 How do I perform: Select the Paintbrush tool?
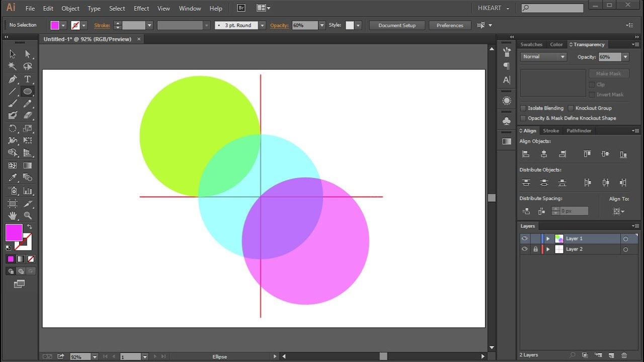point(13,104)
